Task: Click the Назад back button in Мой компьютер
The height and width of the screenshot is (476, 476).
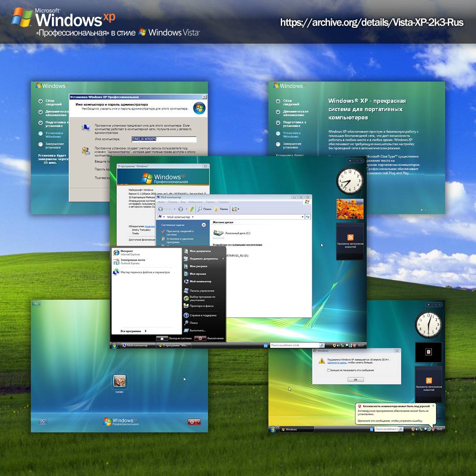Action: tap(165, 209)
